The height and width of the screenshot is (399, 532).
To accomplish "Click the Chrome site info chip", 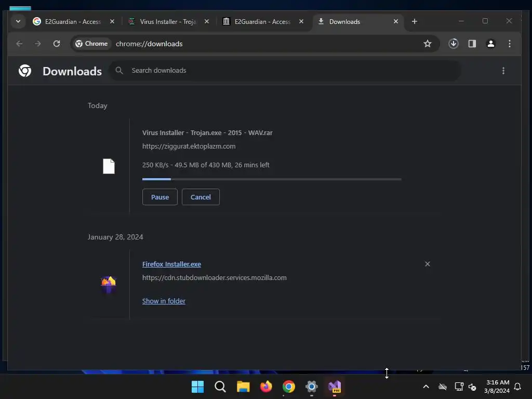I will [91, 44].
